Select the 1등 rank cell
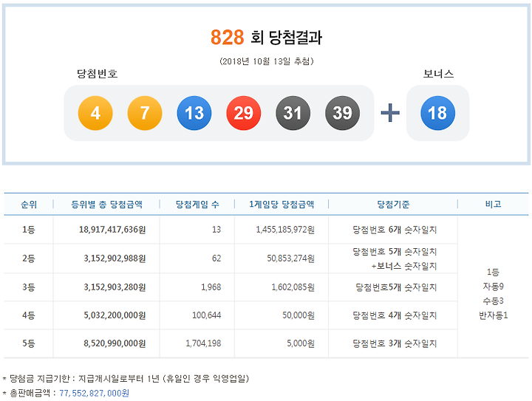Viewport: 532px width, 401px height. [29, 230]
